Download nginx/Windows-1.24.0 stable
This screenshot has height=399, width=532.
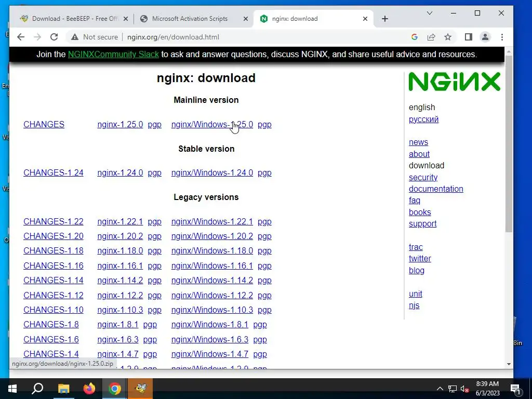(x=212, y=172)
